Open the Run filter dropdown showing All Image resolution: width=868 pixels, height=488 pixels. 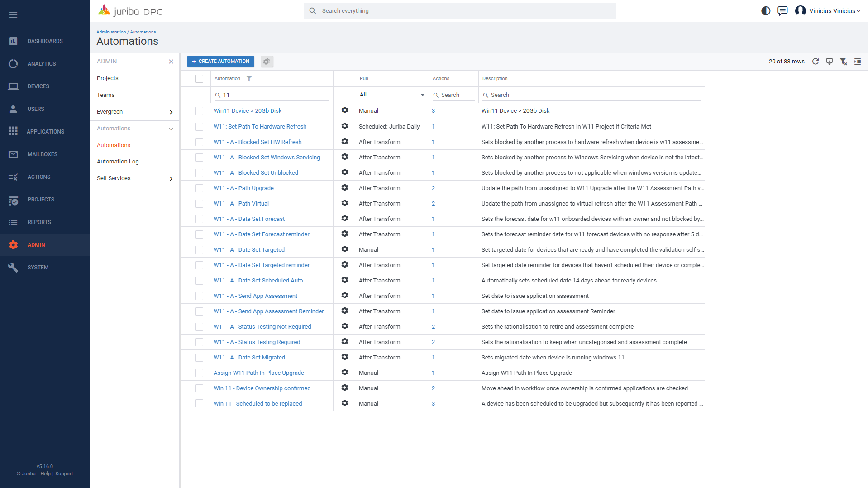(x=392, y=95)
